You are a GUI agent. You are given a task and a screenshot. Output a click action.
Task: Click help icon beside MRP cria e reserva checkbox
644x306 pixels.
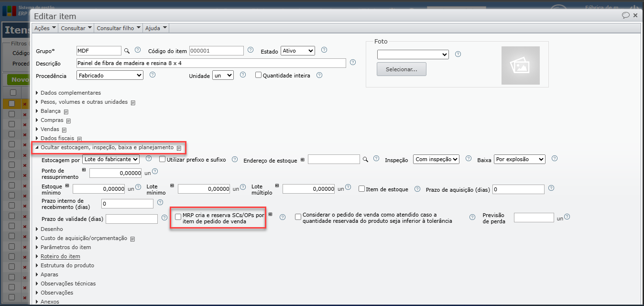[283, 217]
